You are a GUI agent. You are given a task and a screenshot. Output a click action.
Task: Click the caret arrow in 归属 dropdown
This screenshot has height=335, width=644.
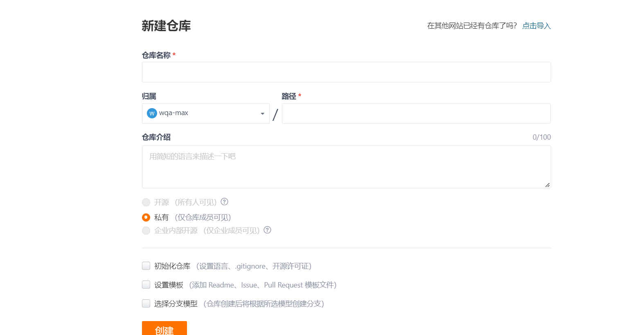point(262,114)
